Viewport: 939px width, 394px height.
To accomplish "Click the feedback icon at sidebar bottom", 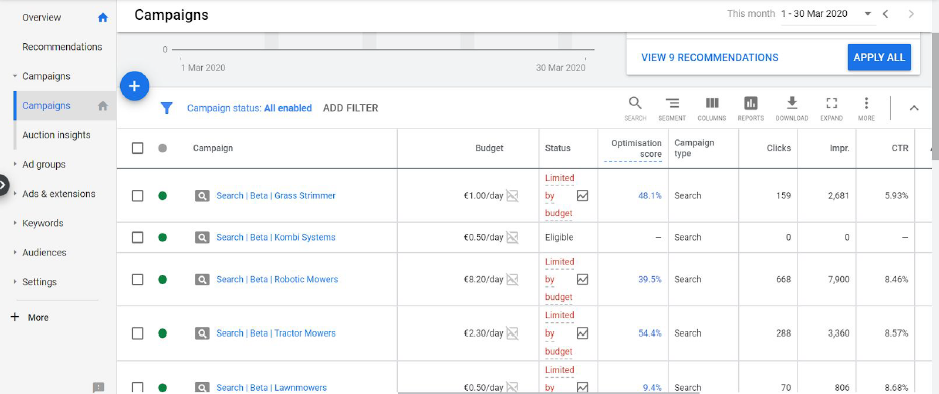I will click(99, 387).
